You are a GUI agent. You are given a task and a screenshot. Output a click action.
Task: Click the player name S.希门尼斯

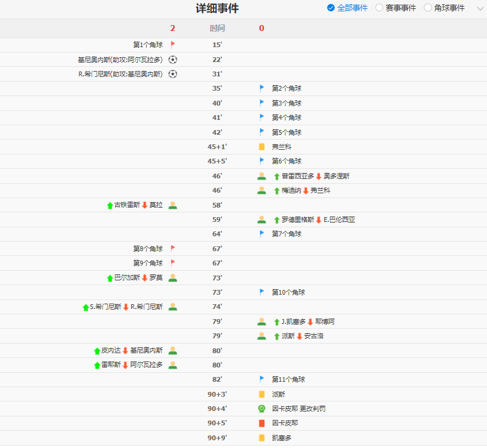tap(106, 307)
